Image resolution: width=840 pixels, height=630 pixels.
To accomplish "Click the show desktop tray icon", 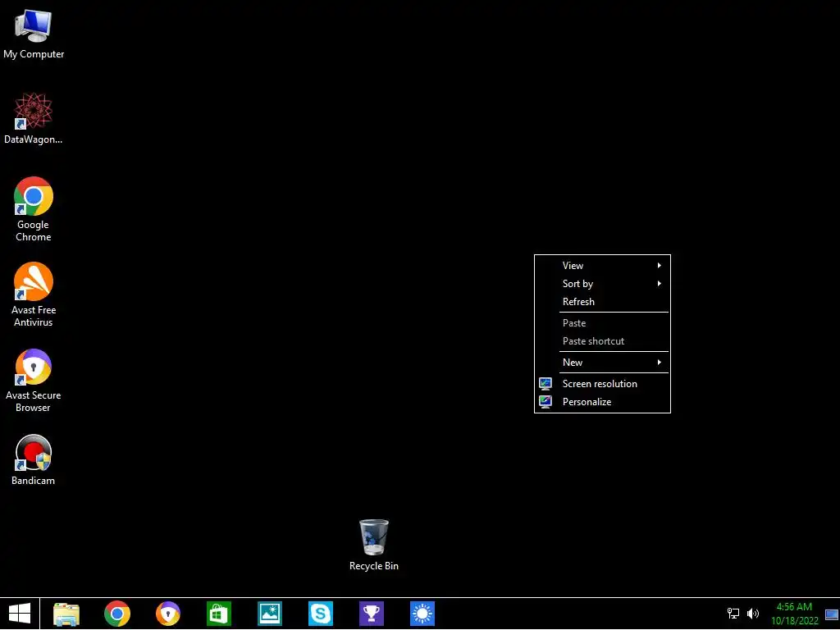I will pos(832,614).
